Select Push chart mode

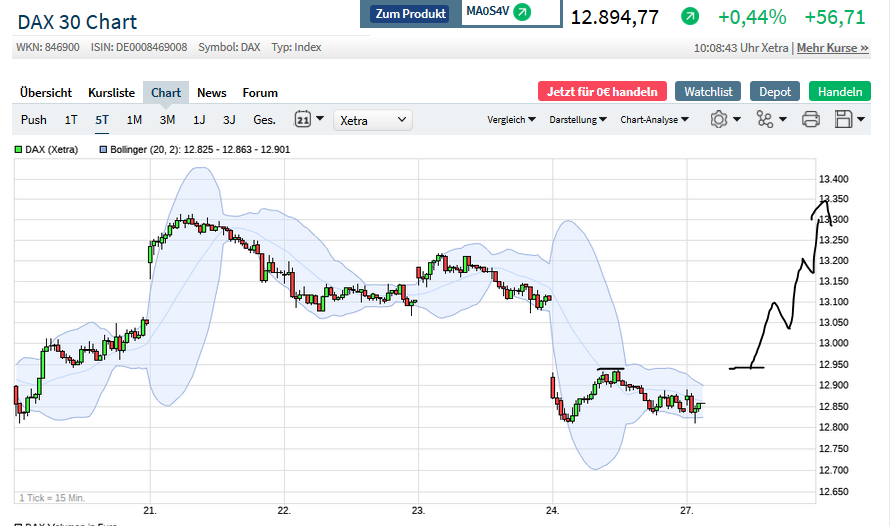pyautogui.click(x=33, y=120)
